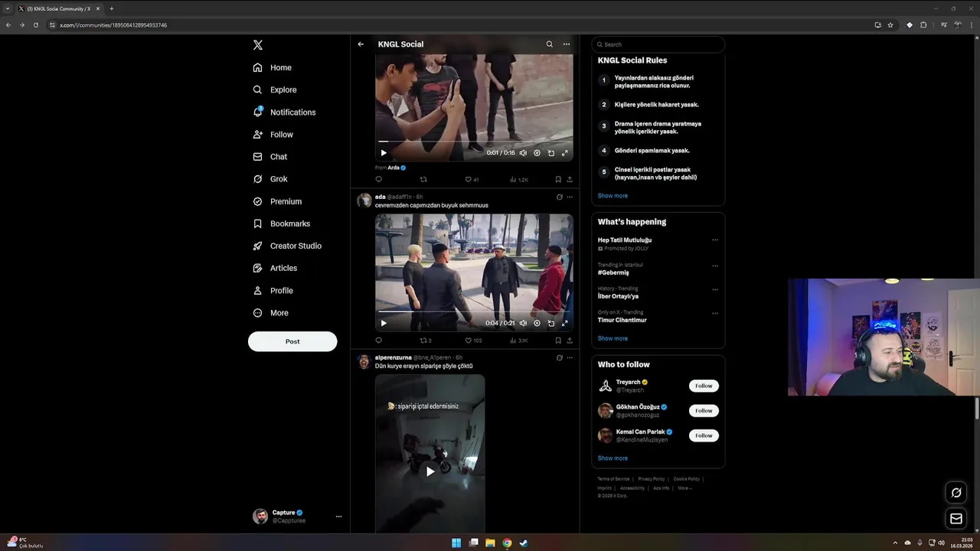Show more KNGL Social Rules
Viewport: 980px width, 551px height.
[612, 196]
